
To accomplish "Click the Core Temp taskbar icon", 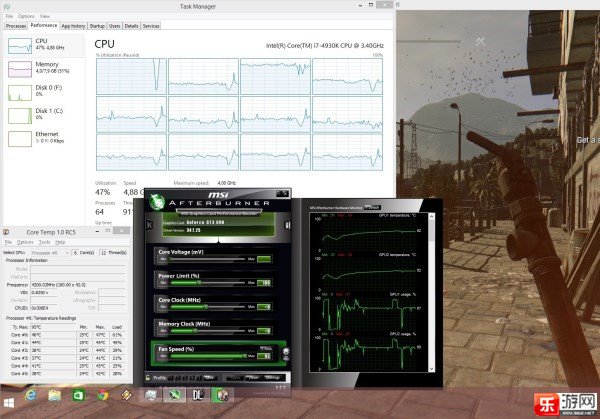I will click(222, 395).
